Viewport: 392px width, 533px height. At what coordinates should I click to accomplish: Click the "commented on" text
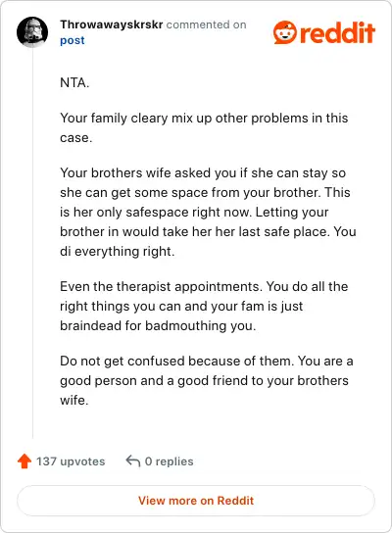click(x=206, y=24)
